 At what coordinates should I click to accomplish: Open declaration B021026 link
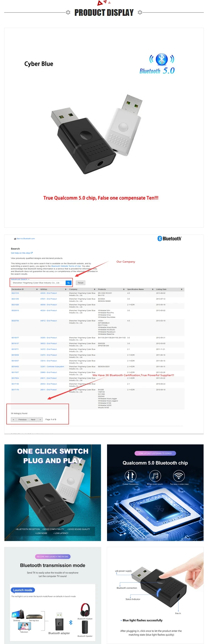[x=15, y=305]
